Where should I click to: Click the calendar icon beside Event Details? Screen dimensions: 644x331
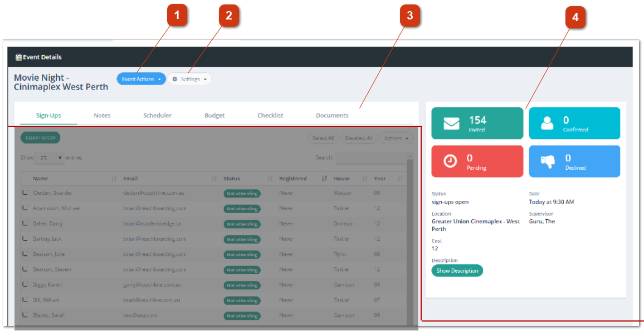tap(18, 57)
